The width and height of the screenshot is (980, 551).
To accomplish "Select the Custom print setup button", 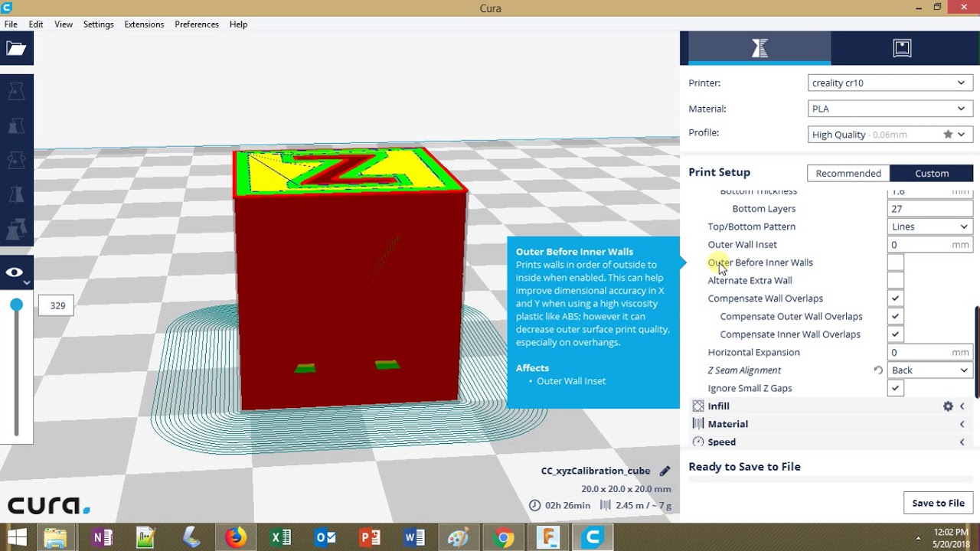I will (x=932, y=173).
